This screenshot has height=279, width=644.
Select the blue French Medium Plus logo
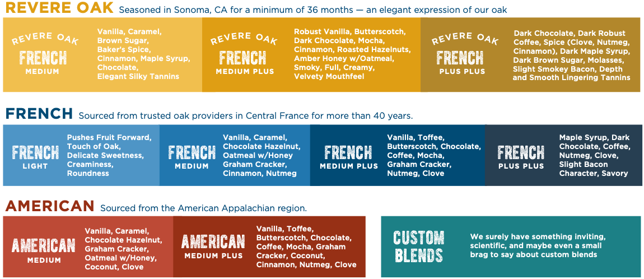click(x=348, y=156)
